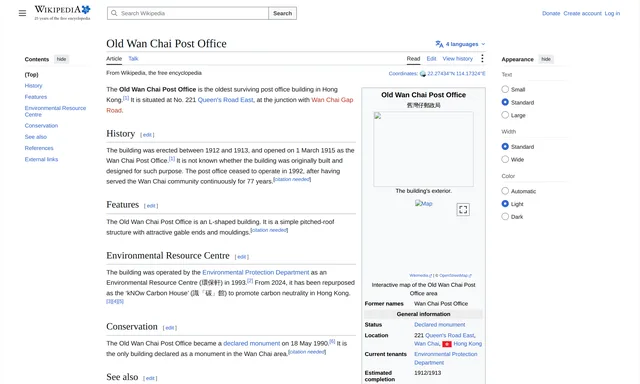This screenshot has width=640, height=384.
Task: Open Queen's Road East link in intro
Action: (x=225, y=100)
